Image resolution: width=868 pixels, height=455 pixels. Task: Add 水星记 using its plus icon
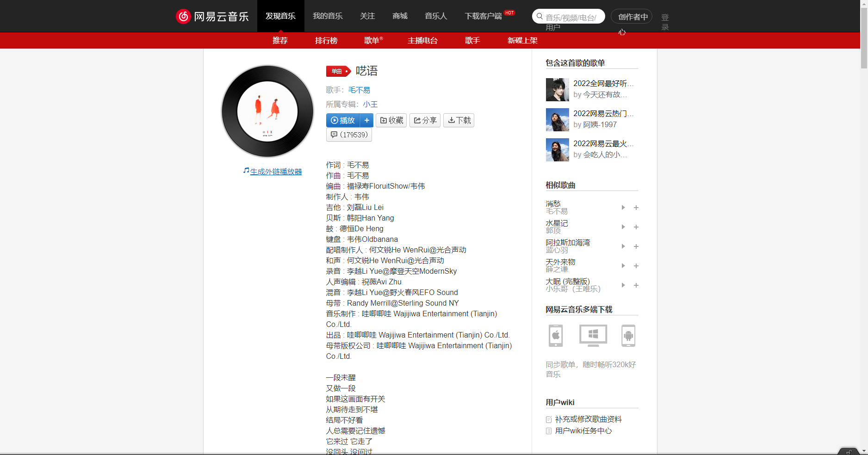636,227
